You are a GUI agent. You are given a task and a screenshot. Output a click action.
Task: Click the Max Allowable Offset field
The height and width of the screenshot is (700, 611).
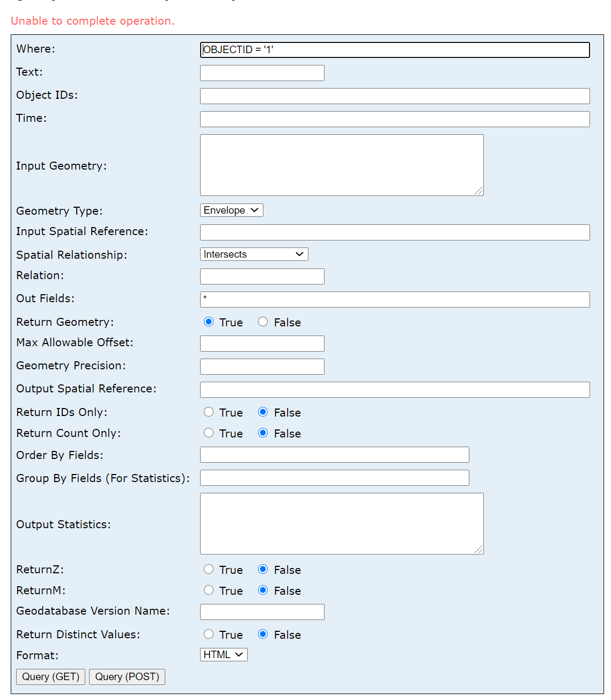point(262,344)
